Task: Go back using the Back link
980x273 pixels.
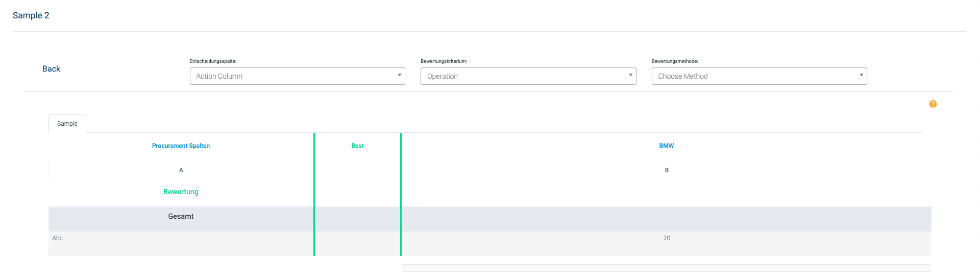Action: coord(51,69)
